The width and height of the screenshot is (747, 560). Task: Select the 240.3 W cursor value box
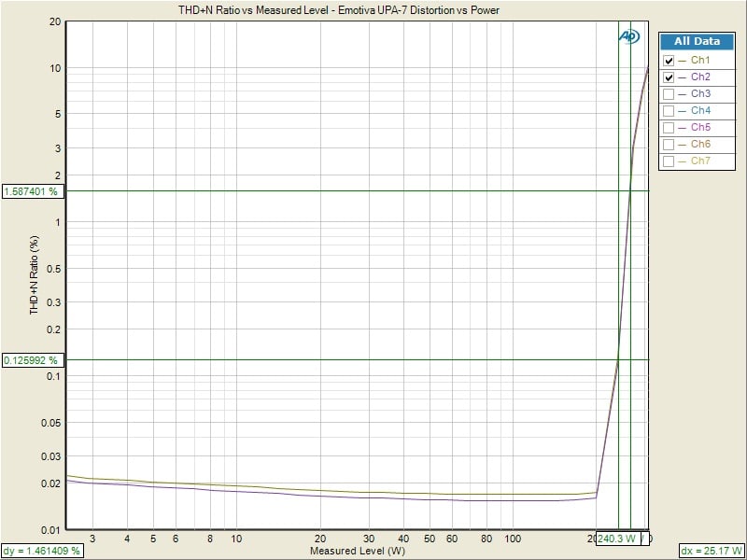(x=617, y=539)
